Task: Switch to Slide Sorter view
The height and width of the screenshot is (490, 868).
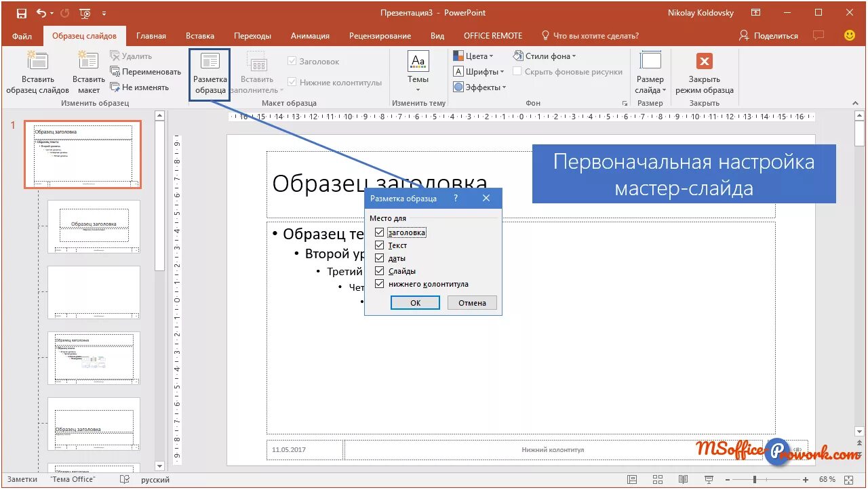Action: tap(658, 479)
